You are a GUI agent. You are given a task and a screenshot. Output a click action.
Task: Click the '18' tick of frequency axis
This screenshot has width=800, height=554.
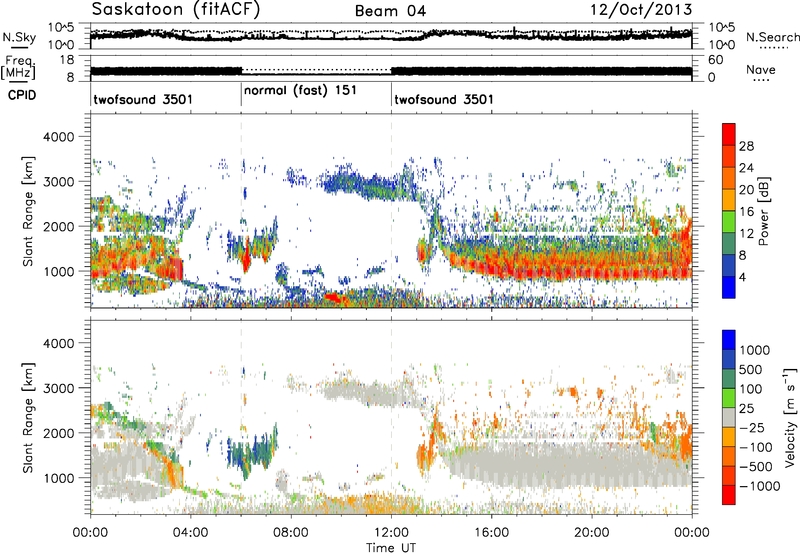[x=67, y=60]
